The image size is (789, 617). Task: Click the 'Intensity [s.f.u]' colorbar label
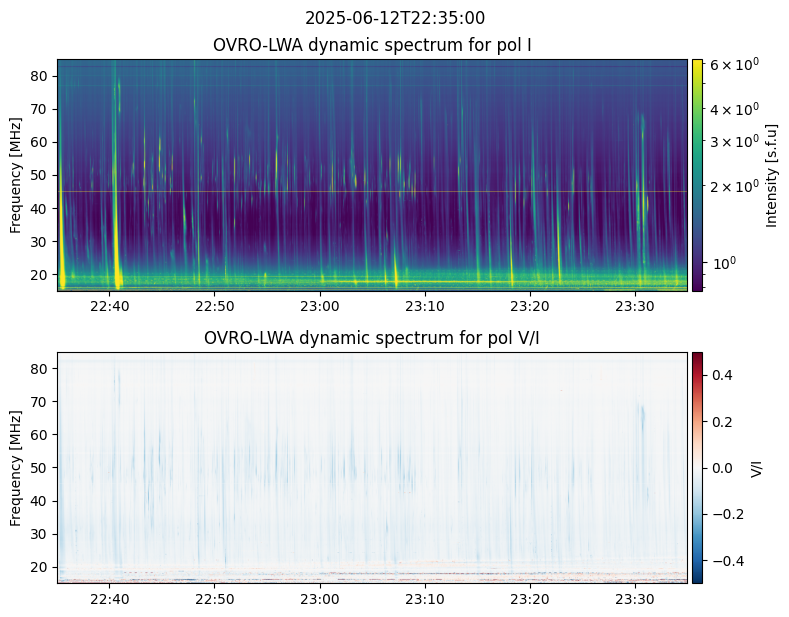click(x=771, y=175)
